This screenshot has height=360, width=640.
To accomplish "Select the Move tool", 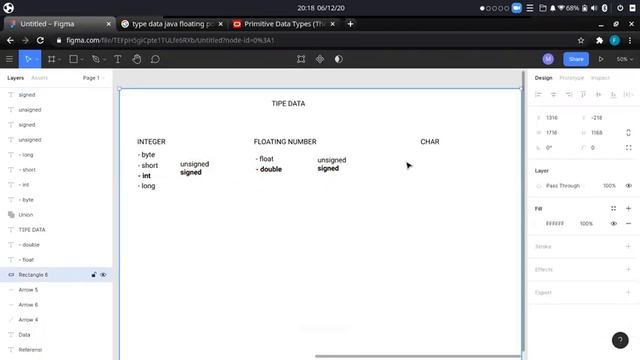I will pos(27,59).
